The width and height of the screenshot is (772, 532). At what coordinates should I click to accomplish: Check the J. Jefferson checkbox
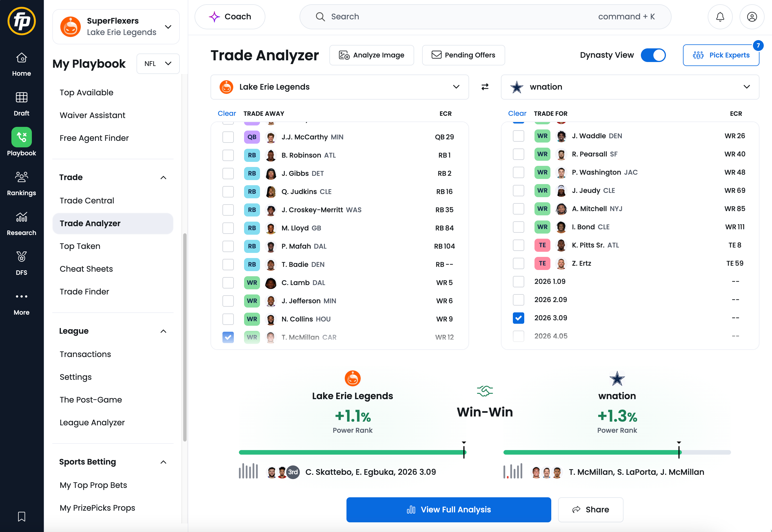point(228,301)
